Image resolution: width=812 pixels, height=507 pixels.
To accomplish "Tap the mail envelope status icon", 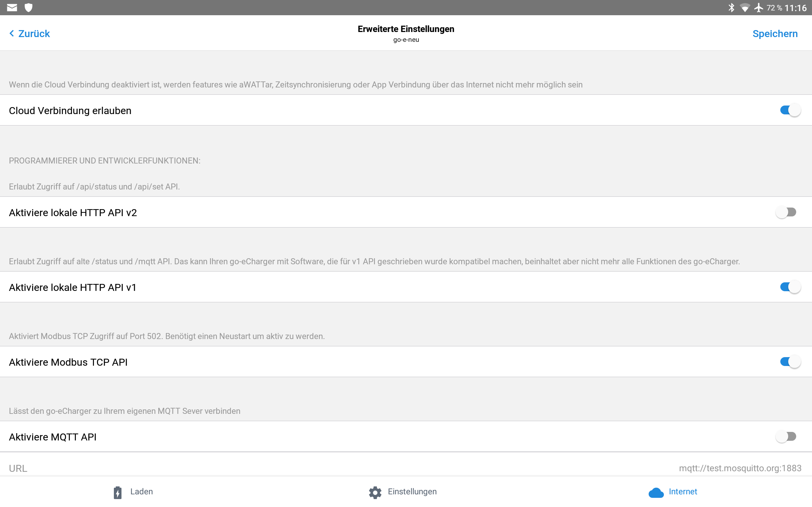I will 12,7.
